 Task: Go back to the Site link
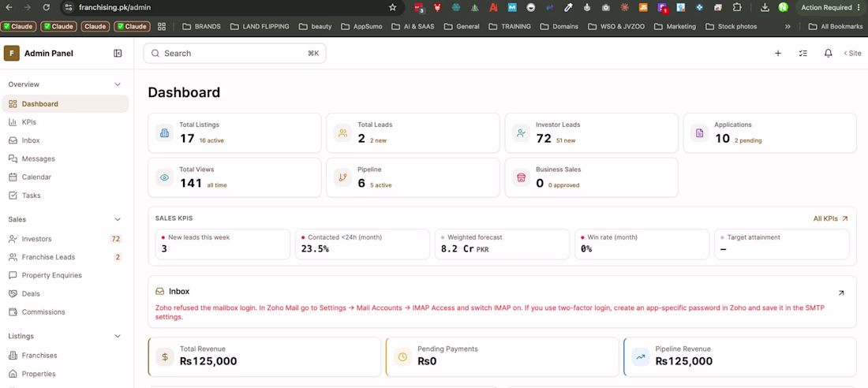coord(852,53)
